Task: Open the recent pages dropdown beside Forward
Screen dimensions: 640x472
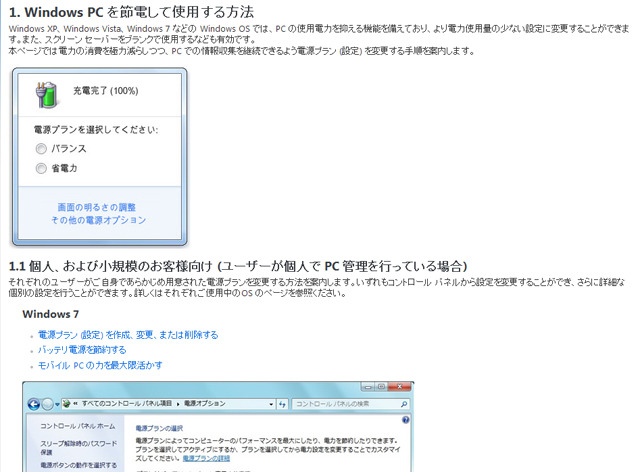Action: tap(57, 405)
